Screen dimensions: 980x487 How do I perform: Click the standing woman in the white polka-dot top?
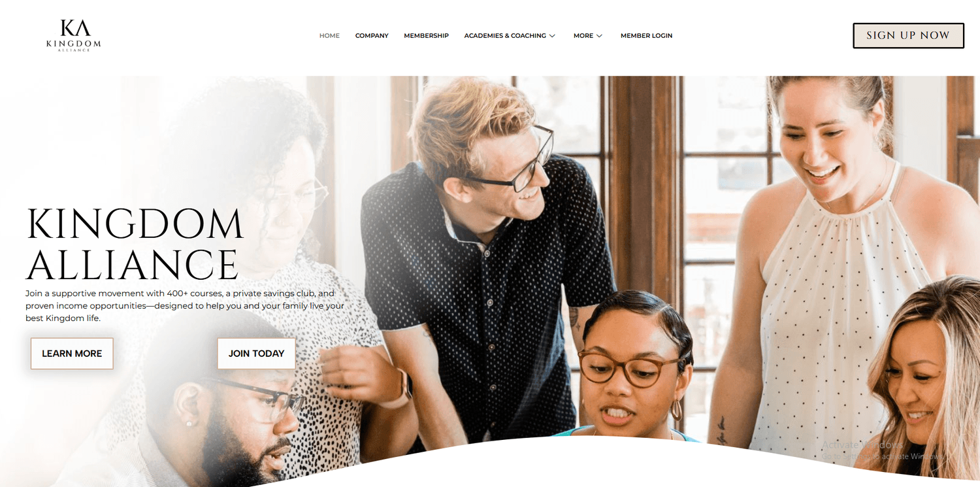click(843, 248)
